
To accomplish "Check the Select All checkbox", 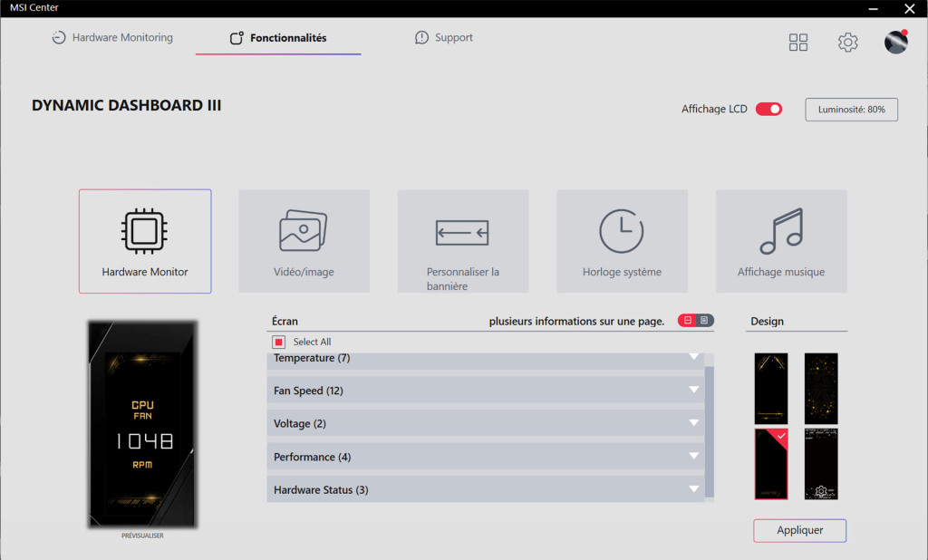I will tap(279, 343).
